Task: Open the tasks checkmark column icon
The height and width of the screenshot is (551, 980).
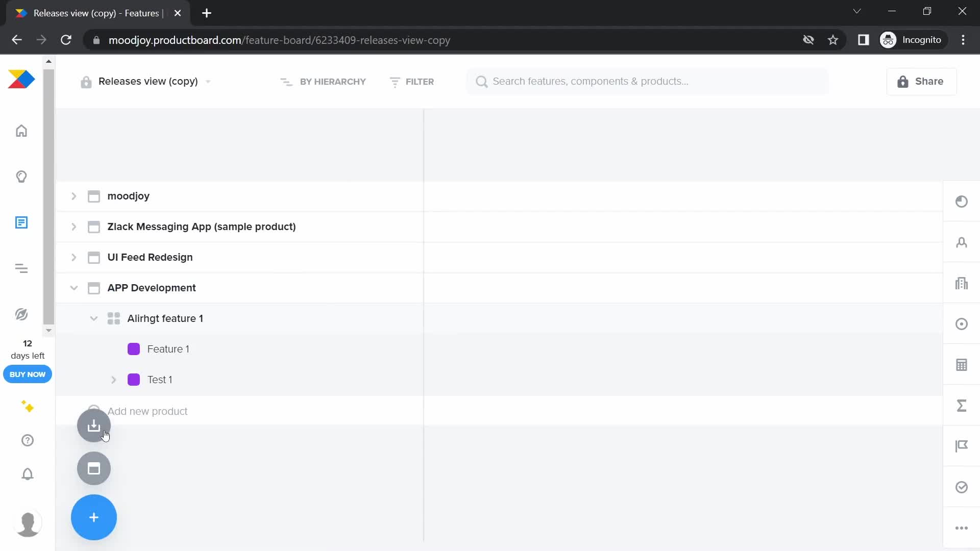Action: [962, 487]
